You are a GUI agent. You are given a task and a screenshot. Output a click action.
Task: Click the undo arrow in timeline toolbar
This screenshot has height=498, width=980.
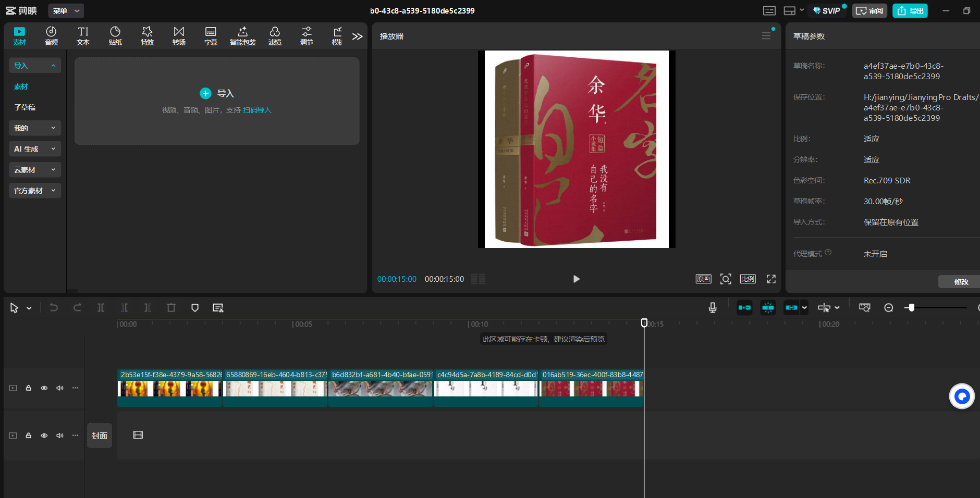54,308
